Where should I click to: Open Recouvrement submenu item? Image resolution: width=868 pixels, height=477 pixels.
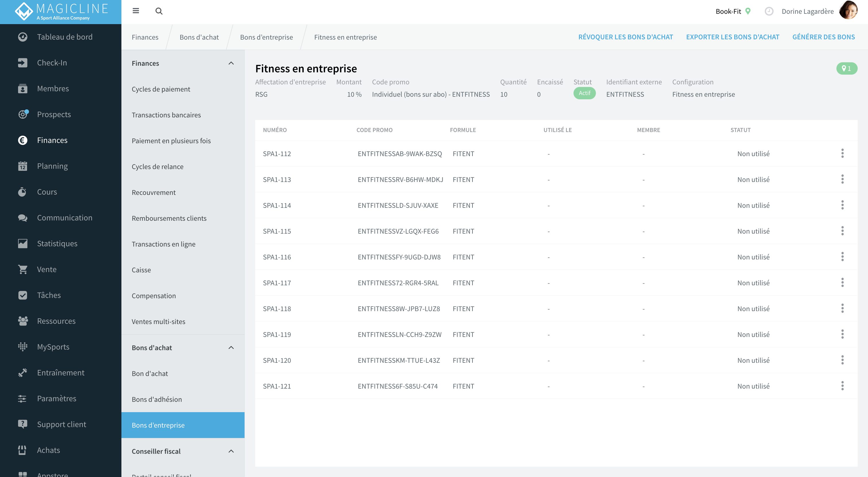(183, 192)
